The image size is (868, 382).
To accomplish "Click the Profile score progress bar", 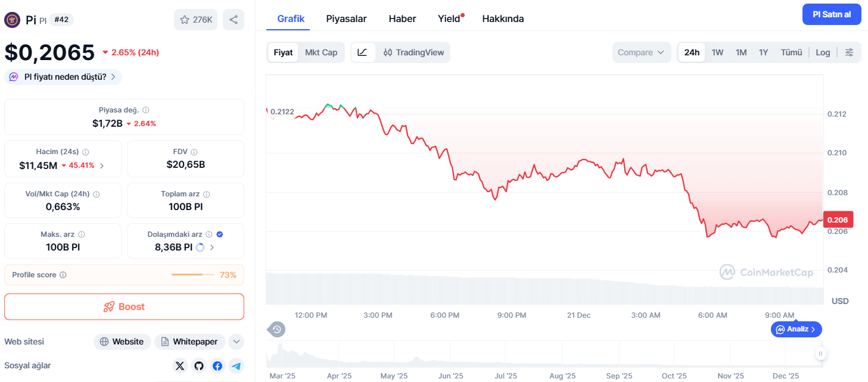I will [x=193, y=275].
